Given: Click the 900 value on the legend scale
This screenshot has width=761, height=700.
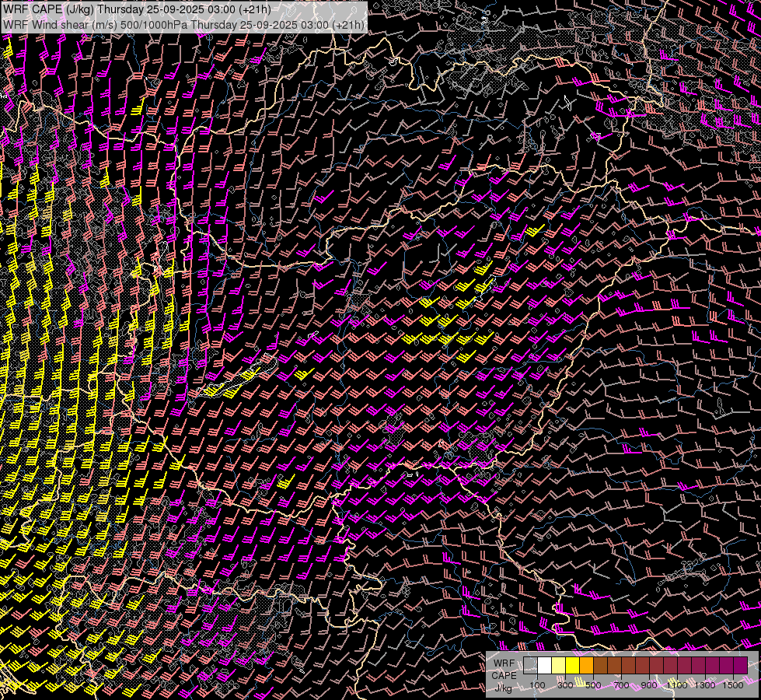Looking at the screenshot, I should [x=649, y=685].
